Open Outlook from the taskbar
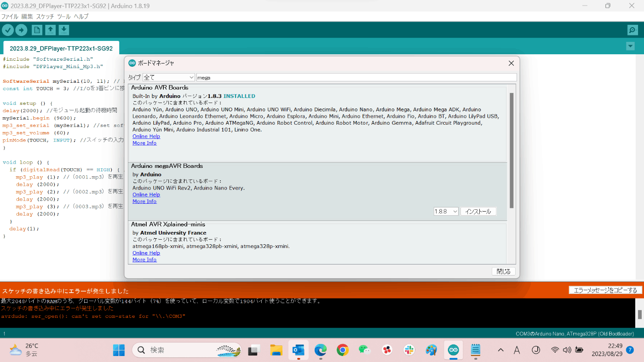Image resolution: width=644 pixels, height=362 pixels. click(x=298, y=350)
